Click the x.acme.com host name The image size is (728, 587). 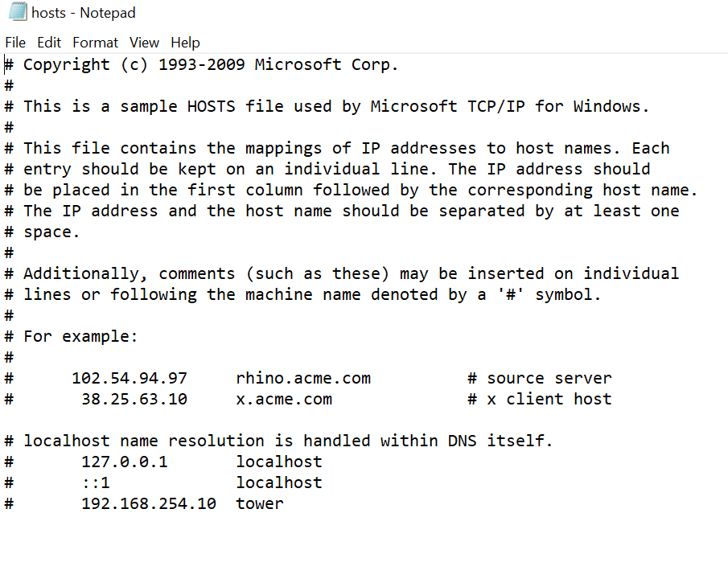284,399
